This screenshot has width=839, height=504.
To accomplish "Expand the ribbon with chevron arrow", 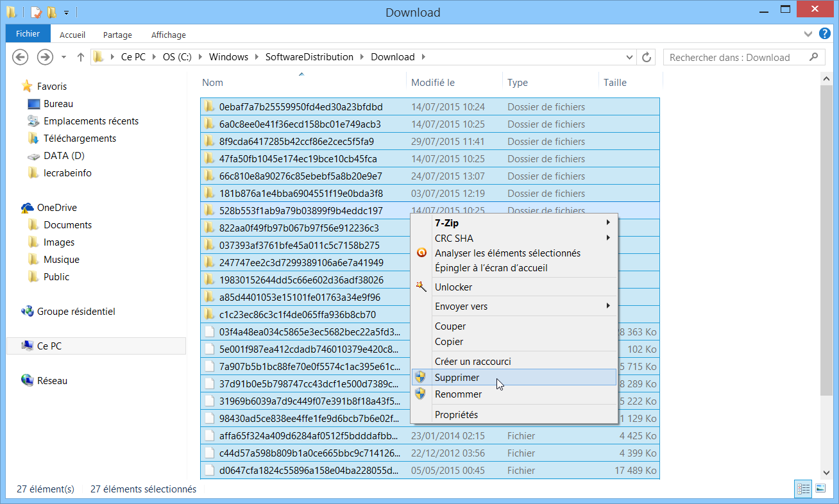I will pyautogui.click(x=808, y=33).
